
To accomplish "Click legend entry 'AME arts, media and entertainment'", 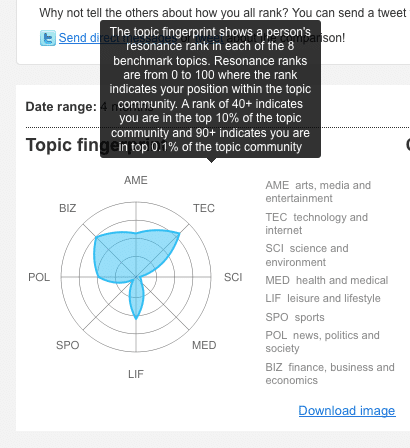I will pyautogui.click(x=318, y=192).
